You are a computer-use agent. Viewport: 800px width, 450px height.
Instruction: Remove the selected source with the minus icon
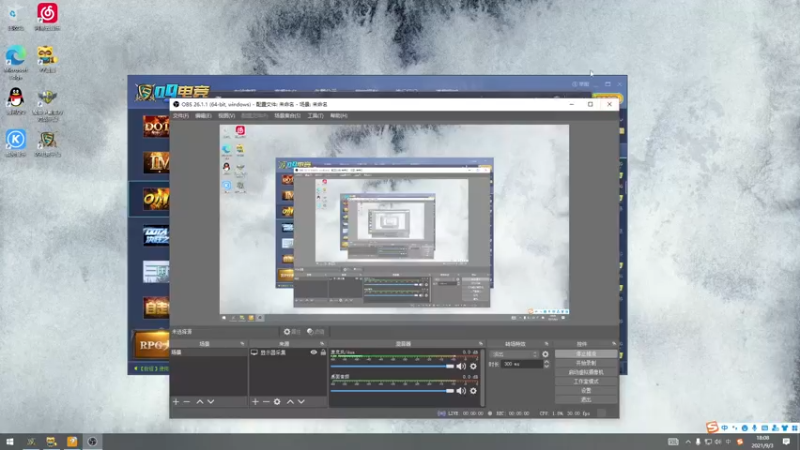[266, 402]
